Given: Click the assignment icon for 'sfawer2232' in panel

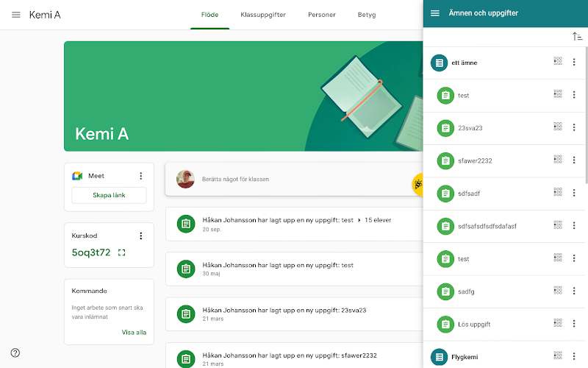Looking at the screenshot, I should coord(445,160).
